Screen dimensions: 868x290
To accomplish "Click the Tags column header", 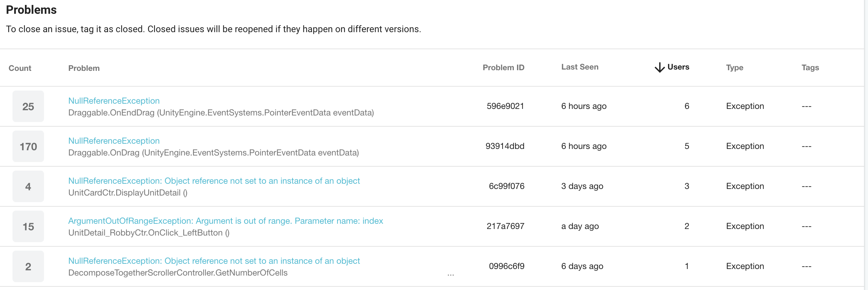I will (810, 67).
